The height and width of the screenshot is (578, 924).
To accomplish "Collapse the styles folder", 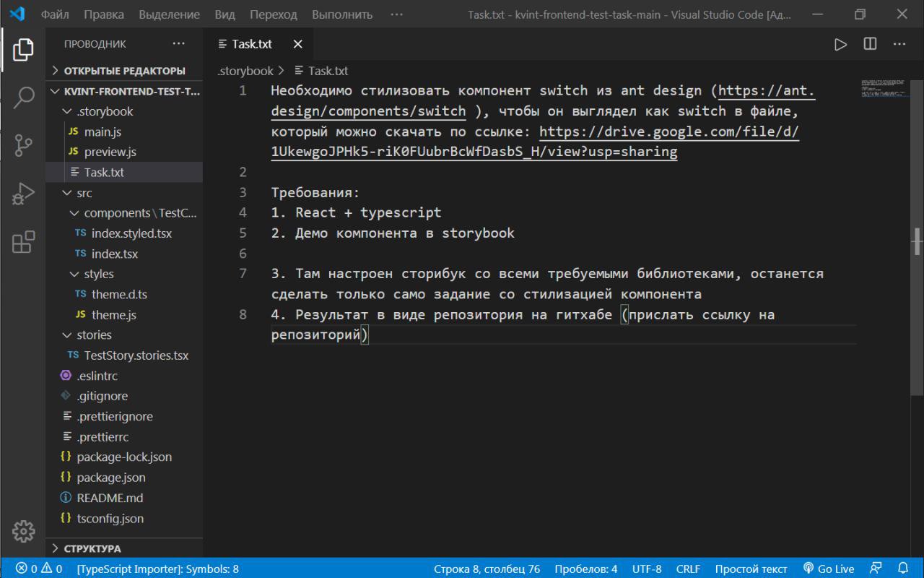I will pos(124,274).
